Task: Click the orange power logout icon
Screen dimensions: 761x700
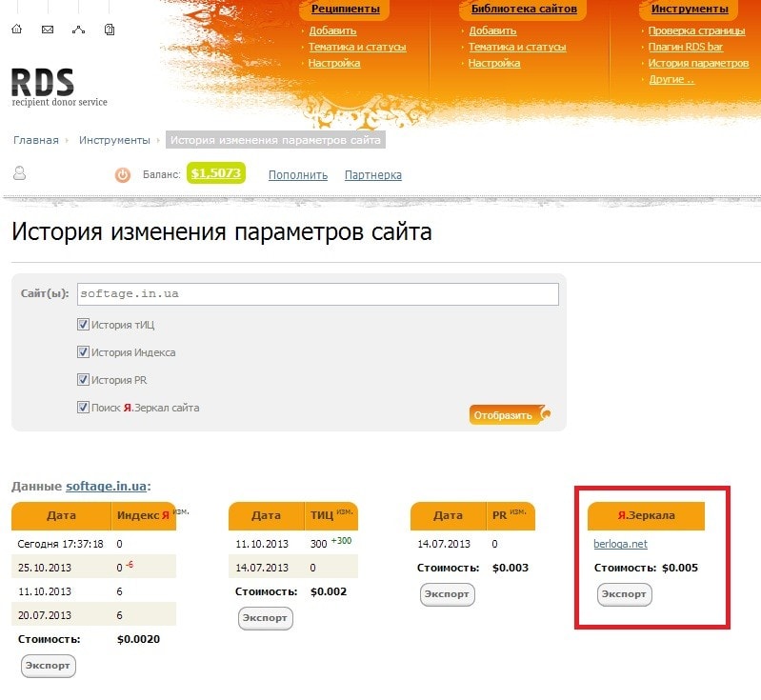Action: [122, 174]
